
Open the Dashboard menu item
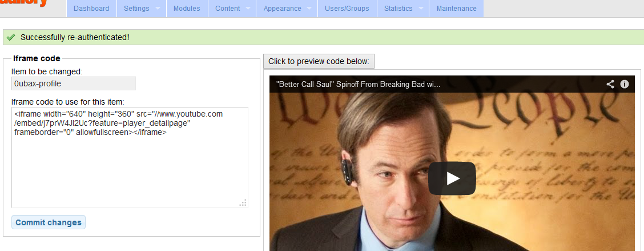[91, 8]
